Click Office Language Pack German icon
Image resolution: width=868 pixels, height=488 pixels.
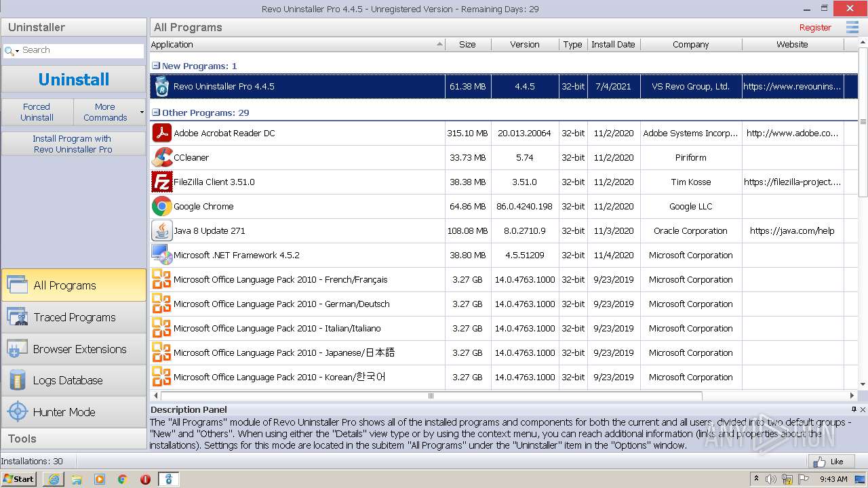(161, 304)
